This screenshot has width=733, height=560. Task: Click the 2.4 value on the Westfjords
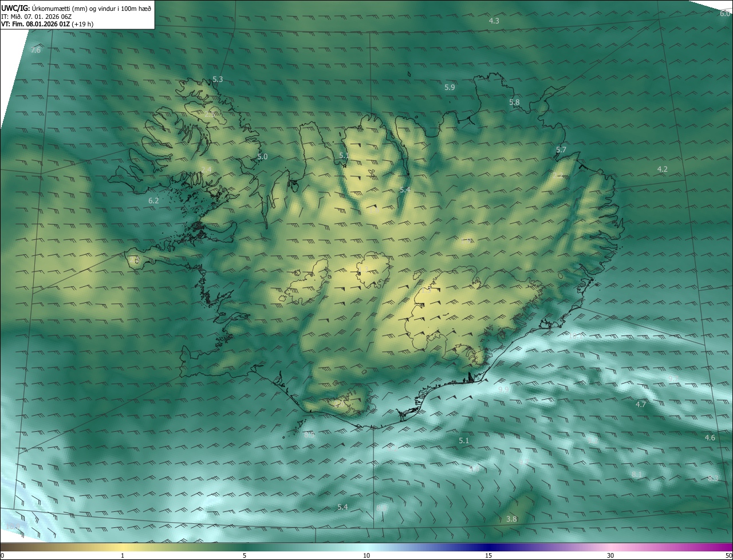point(206,170)
